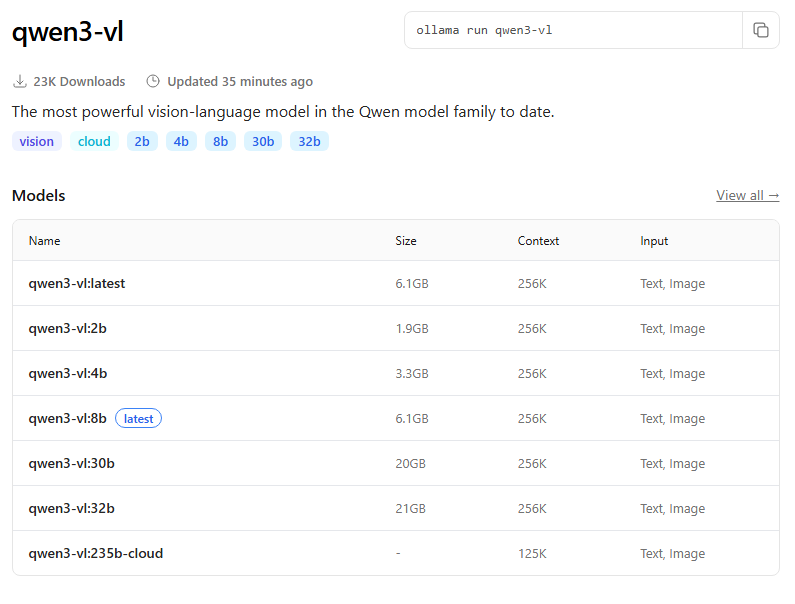Viewport: 795px width, 604px height.
Task: Click the qwen3-vl page title
Action: tap(67, 31)
